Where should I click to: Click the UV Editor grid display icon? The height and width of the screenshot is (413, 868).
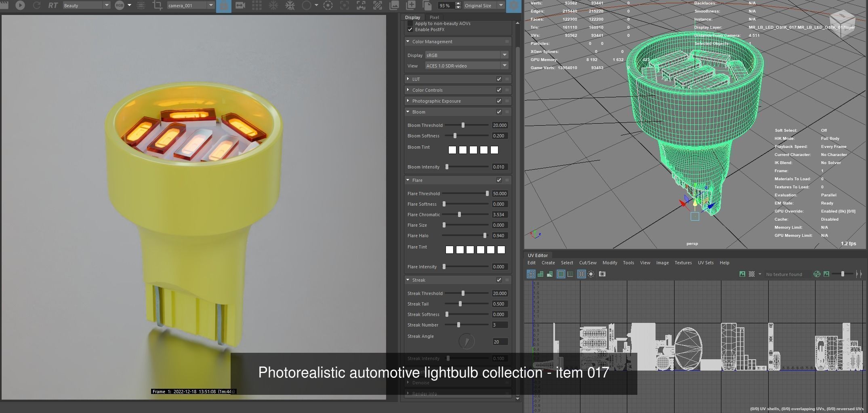click(581, 274)
